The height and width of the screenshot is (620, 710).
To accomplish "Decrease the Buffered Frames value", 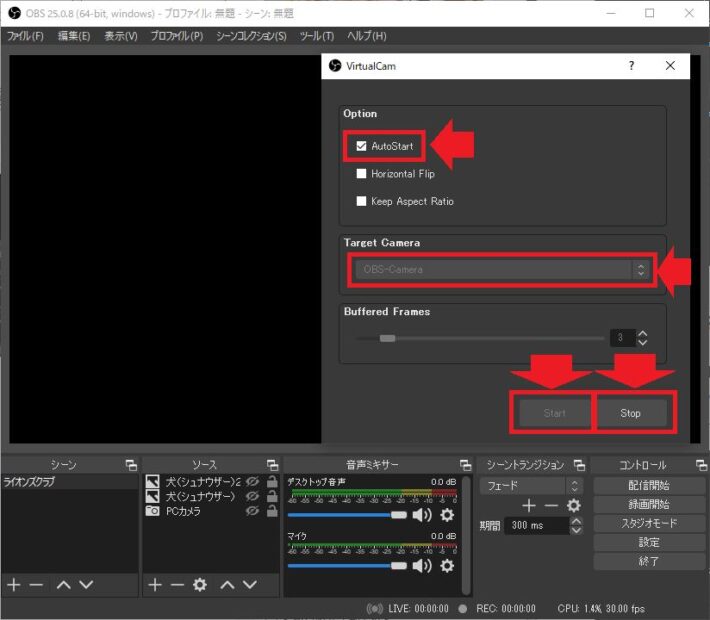I will pyautogui.click(x=643, y=343).
